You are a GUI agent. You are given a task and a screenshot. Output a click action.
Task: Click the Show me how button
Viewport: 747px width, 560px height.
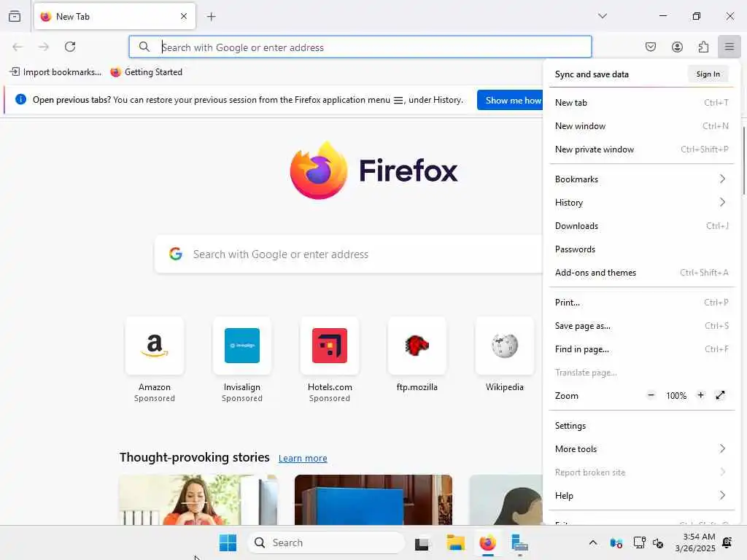[x=510, y=100]
